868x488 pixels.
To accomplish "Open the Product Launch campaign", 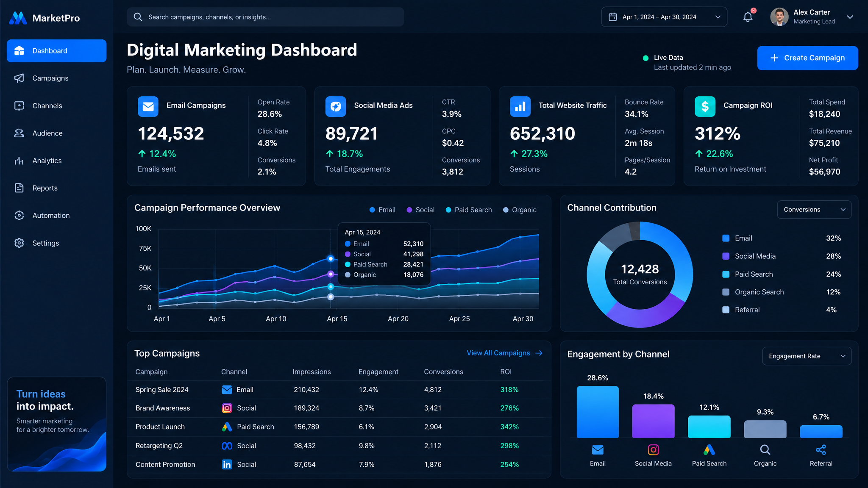I will click(160, 427).
